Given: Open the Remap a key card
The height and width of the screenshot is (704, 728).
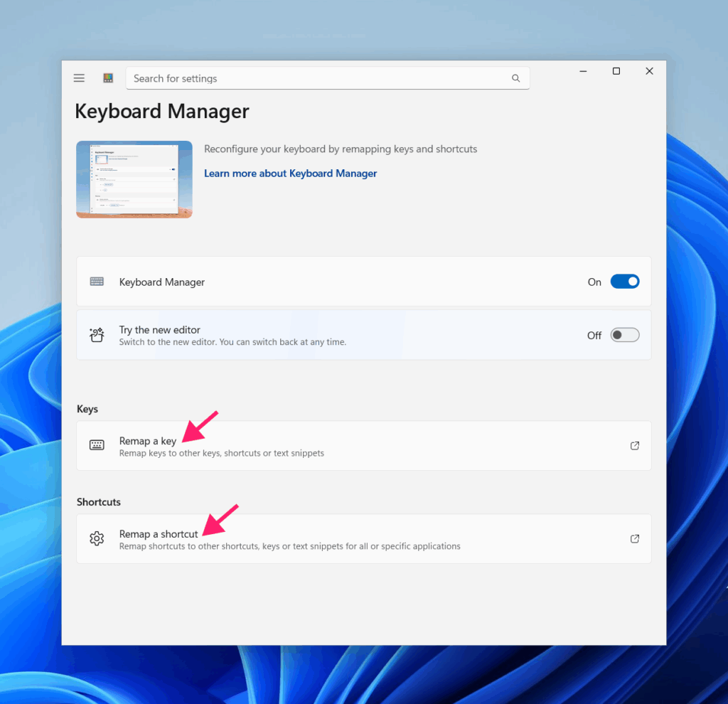Looking at the screenshot, I should 363,446.
